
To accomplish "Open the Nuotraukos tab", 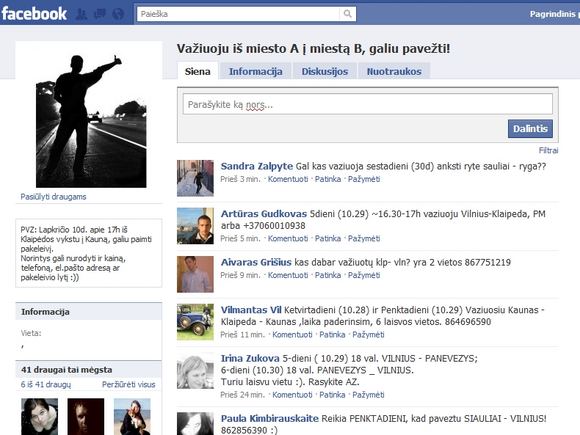I will [394, 71].
